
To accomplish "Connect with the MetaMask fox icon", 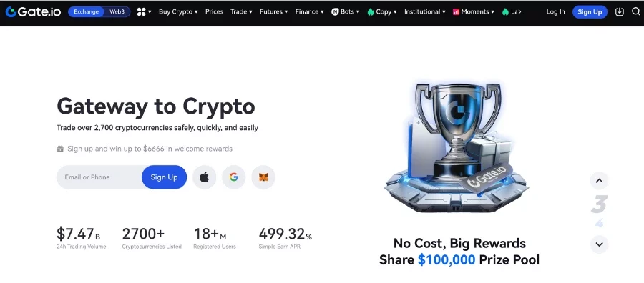I will coord(263,177).
